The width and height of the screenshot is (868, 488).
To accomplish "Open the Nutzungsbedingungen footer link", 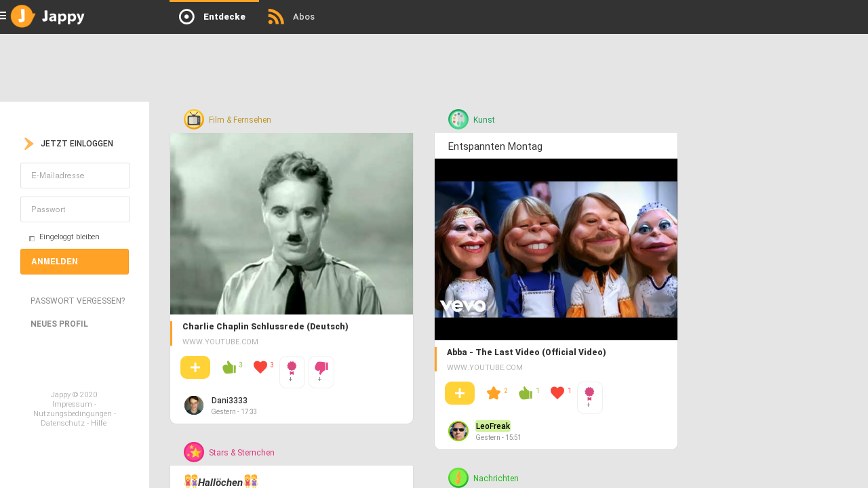I will coord(73,413).
